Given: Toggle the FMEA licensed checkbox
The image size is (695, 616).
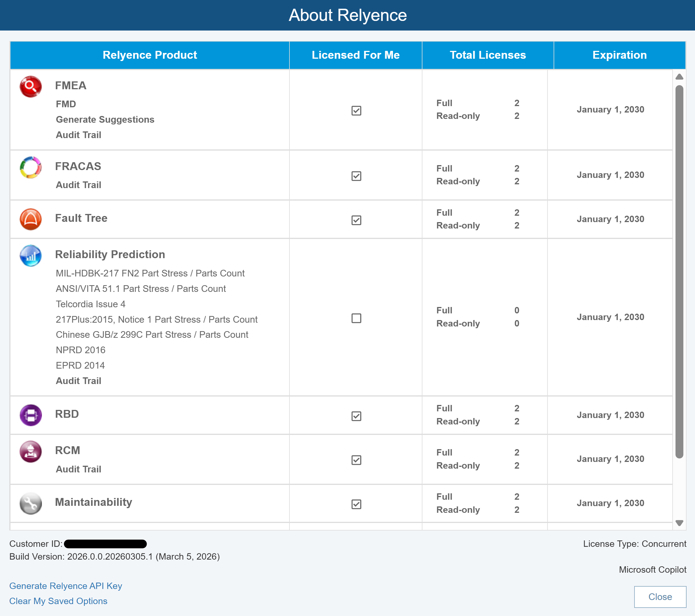Looking at the screenshot, I should (356, 110).
